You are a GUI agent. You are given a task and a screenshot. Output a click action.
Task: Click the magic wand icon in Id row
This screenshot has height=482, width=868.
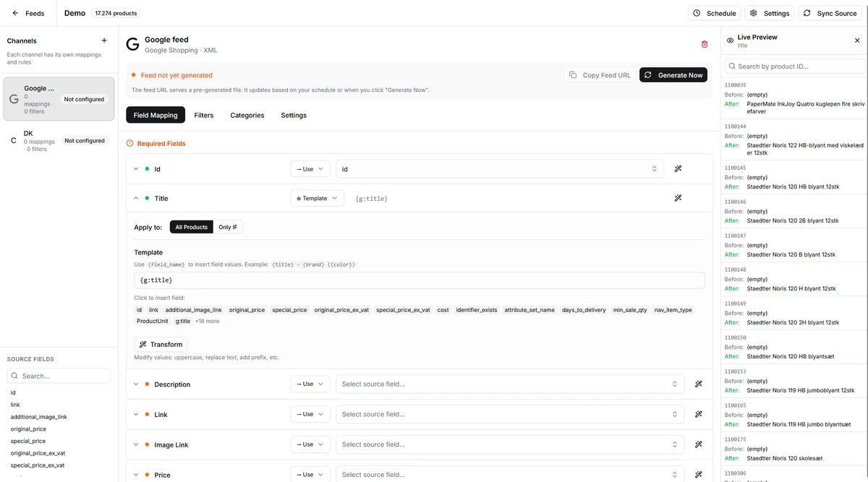(678, 168)
